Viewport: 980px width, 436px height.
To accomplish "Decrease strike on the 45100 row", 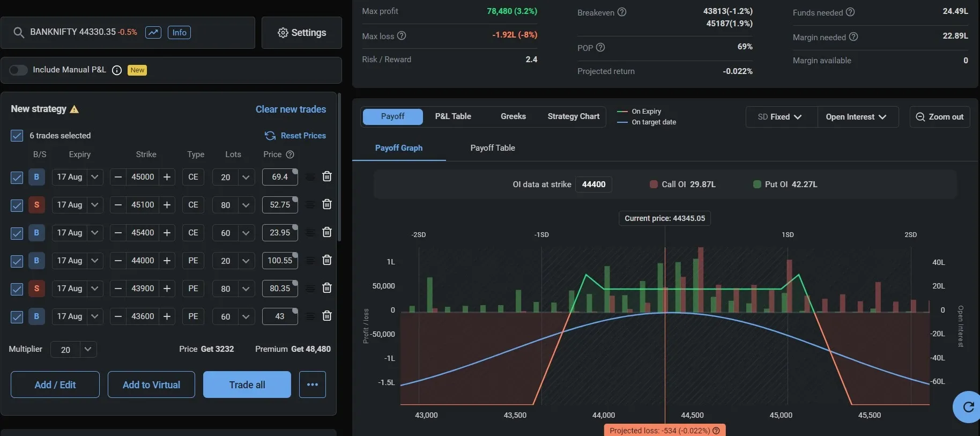I will coord(118,205).
